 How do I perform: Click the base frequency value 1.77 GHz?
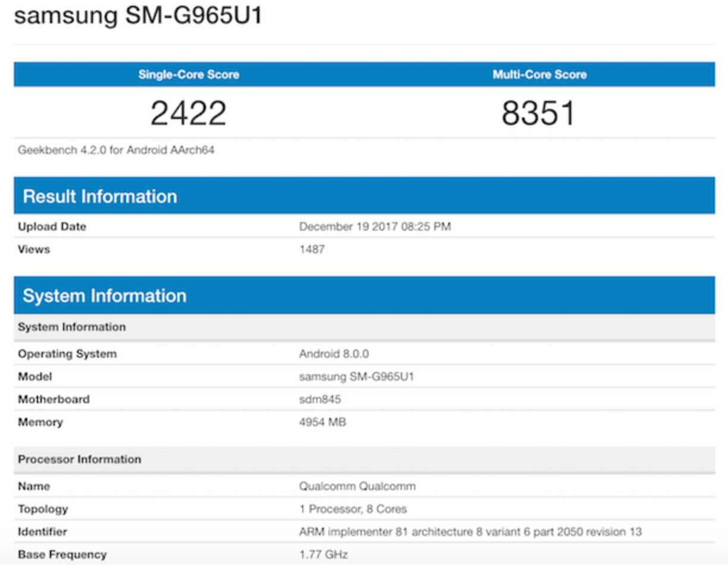(x=323, y=555)
